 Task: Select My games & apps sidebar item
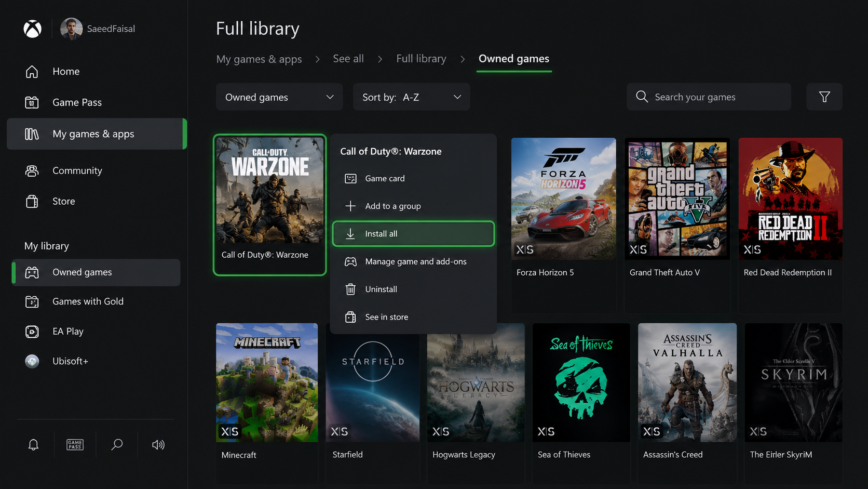(97, 134)
